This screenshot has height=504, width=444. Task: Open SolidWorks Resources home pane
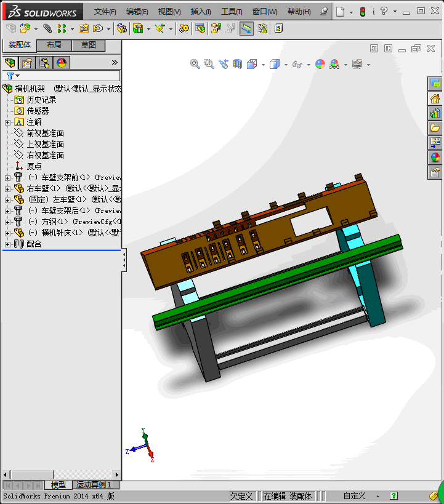[435, 98]
